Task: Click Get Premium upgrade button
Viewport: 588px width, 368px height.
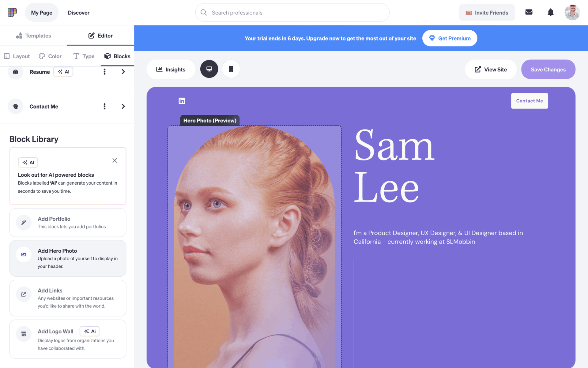Action: click(450, 38)
